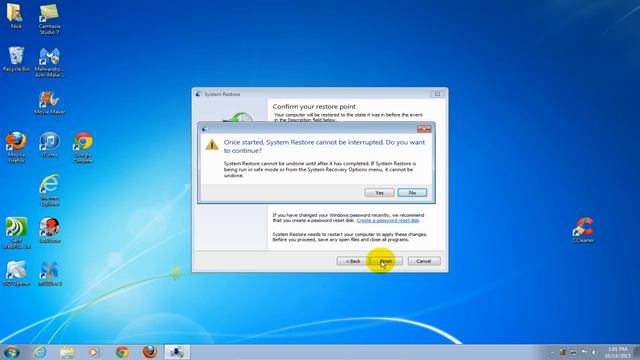Click the Back button in System Restore

353,261
